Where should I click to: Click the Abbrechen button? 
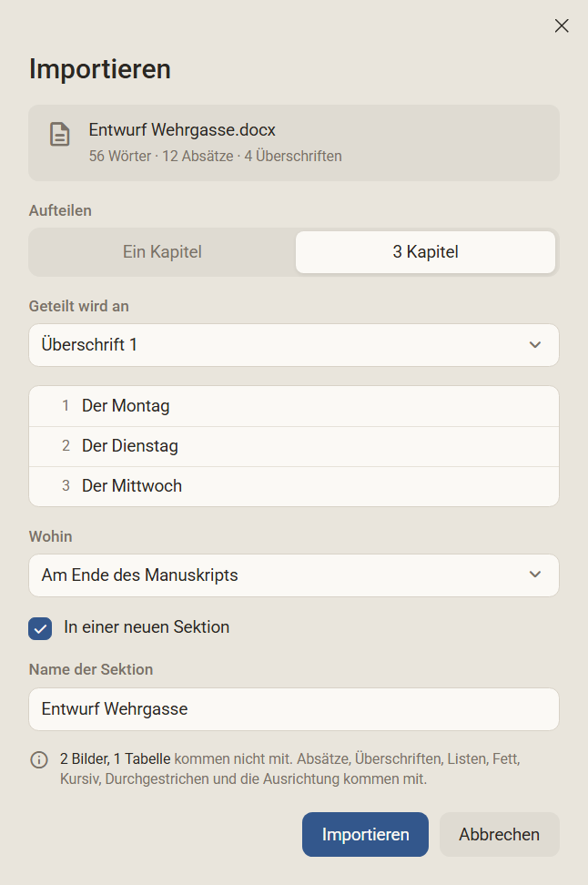click(x=500, y=834)
